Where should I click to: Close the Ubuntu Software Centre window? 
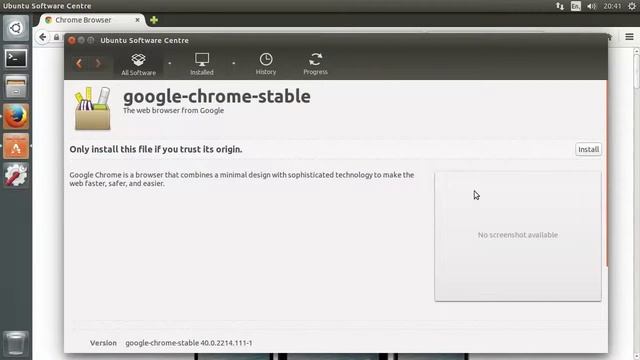(72, 40)
